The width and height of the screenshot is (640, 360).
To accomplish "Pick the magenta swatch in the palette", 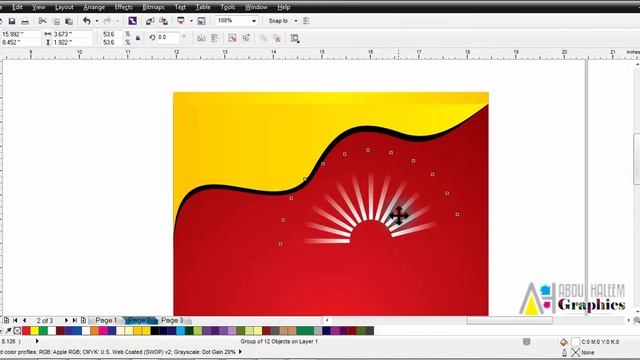I will click(103, 331).
